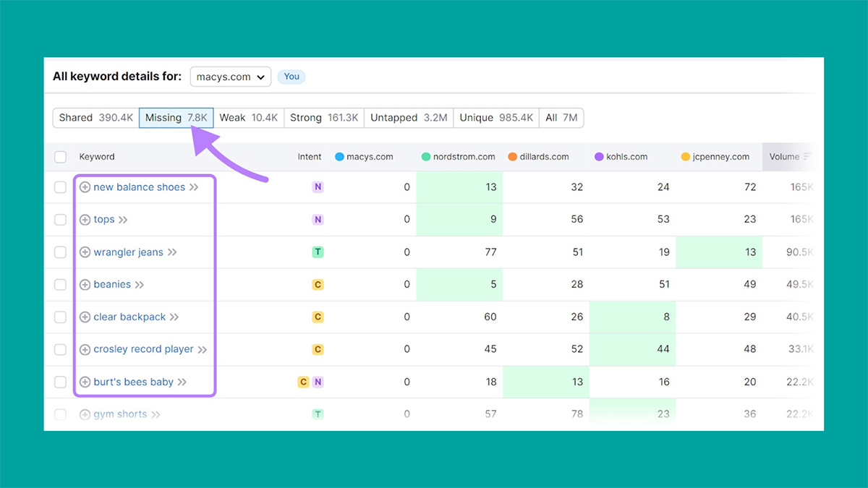Open the clear backpack keyword link

[129, 317]
